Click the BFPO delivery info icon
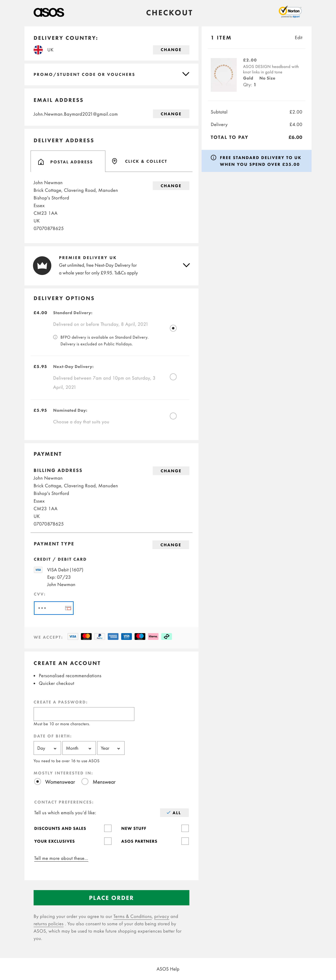The width and height of the screenshot is (336, 980). point(55,337)
